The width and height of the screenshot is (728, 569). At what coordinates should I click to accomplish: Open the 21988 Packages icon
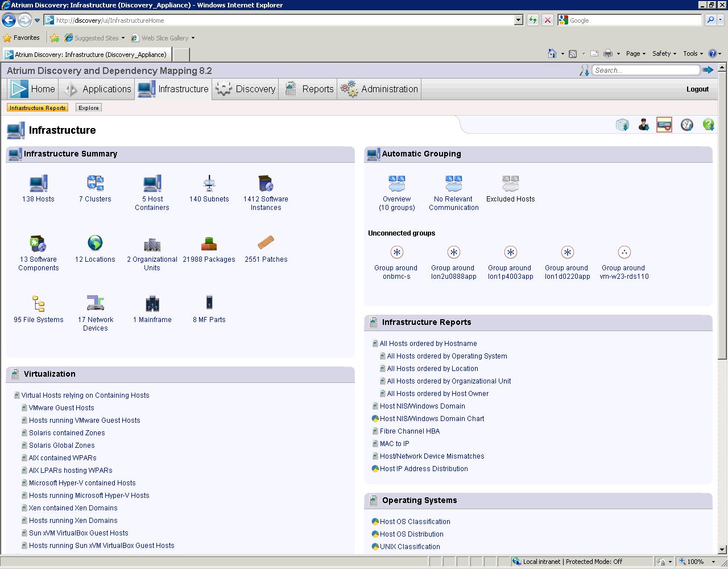(209, 244)
